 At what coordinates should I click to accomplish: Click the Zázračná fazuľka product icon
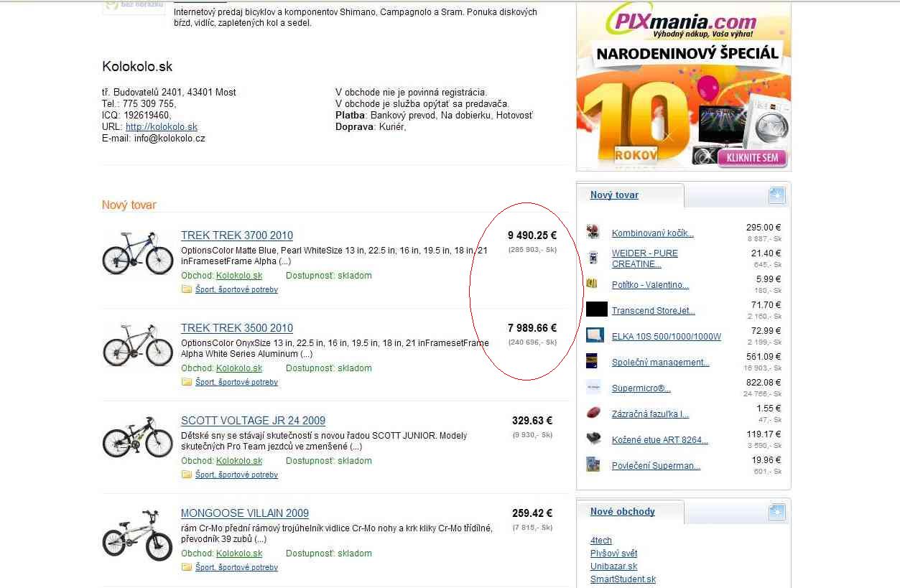pyautogui.click(x=593, y=413)
